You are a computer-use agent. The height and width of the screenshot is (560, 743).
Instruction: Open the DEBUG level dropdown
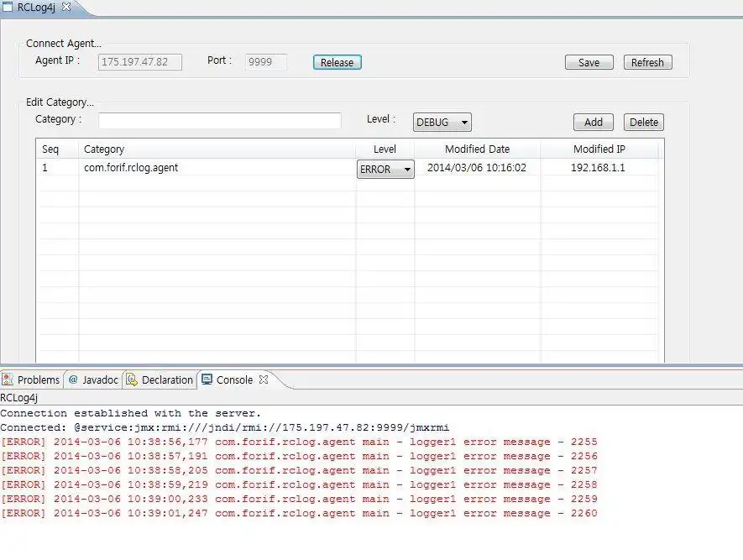(x=442, y=123)
